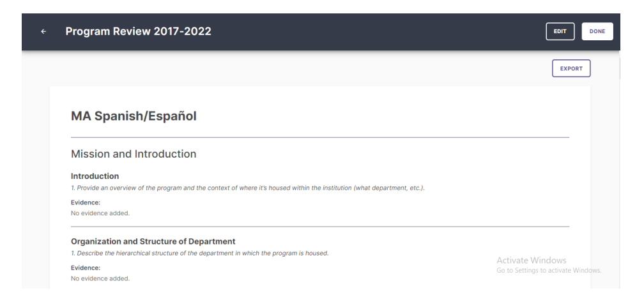
Task: Click the program overview prompt text
Action: (x=248, y=188)
